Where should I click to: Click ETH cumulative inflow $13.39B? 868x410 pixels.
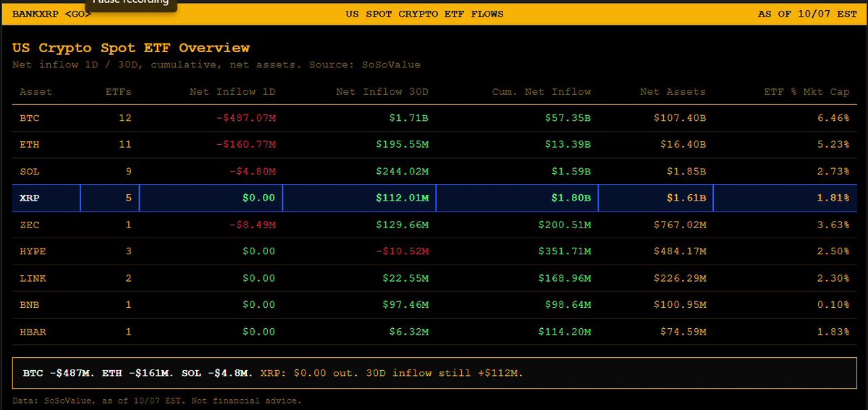point(568,145)
